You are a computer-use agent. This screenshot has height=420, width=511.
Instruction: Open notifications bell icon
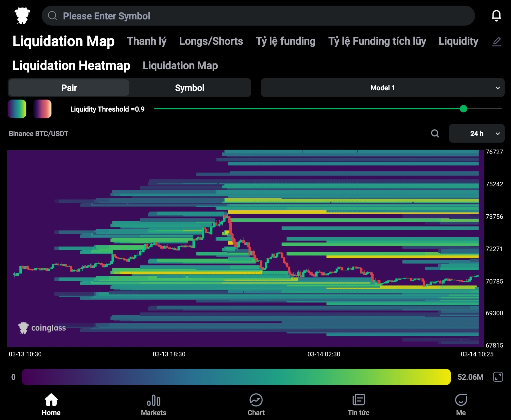tap(496, 16)
